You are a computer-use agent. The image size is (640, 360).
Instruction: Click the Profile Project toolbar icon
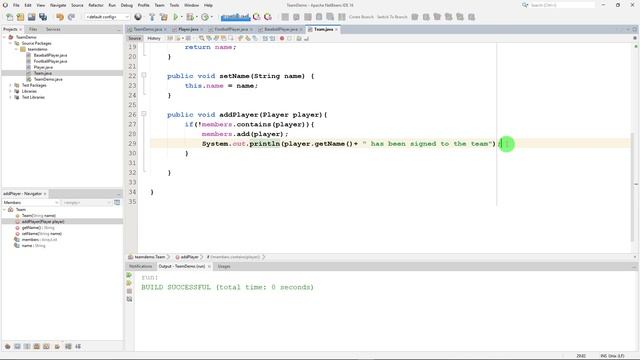(205, 17)
